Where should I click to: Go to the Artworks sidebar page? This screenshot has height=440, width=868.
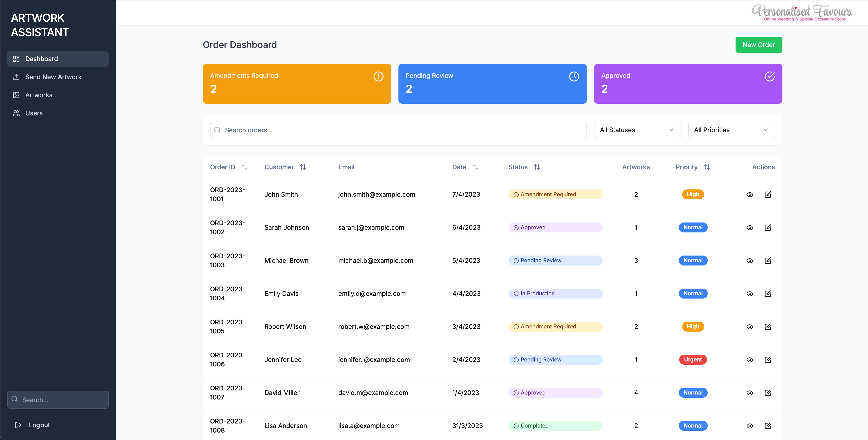(x=39, y=95)
